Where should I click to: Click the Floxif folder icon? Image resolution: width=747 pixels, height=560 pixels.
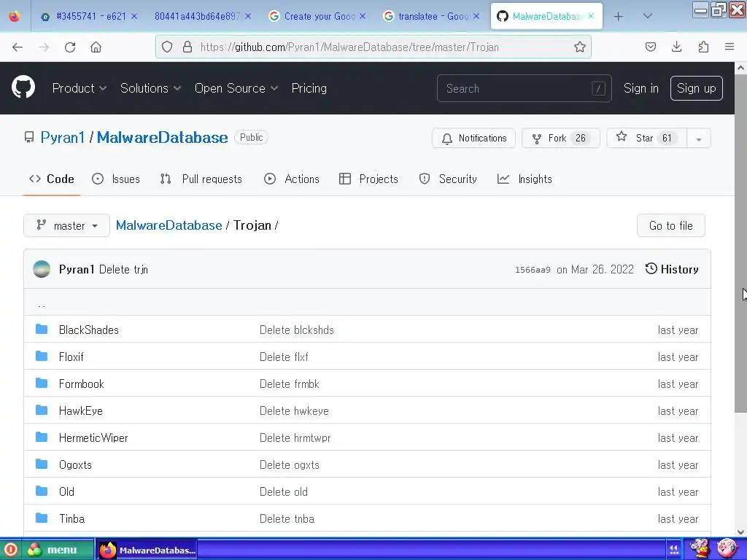(42, 356)
